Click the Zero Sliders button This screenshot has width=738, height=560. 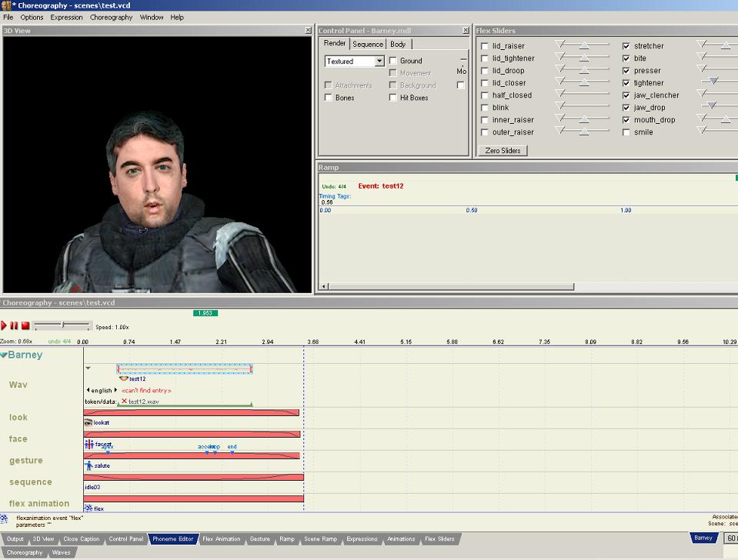pos(503,151)
